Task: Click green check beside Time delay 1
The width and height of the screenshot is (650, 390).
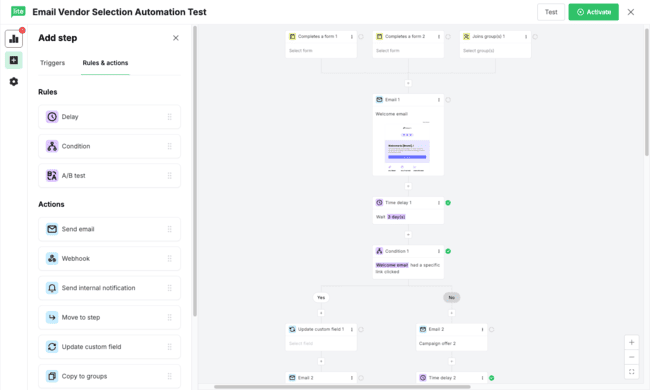Action: 448,203
